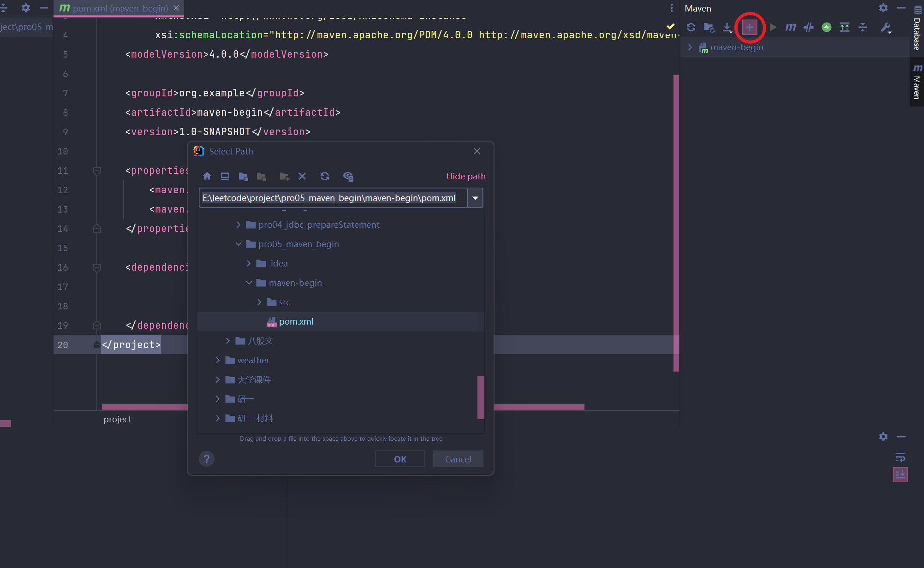Create new folder icon in Select Path
924x568 pixels.
coord(284,176)
